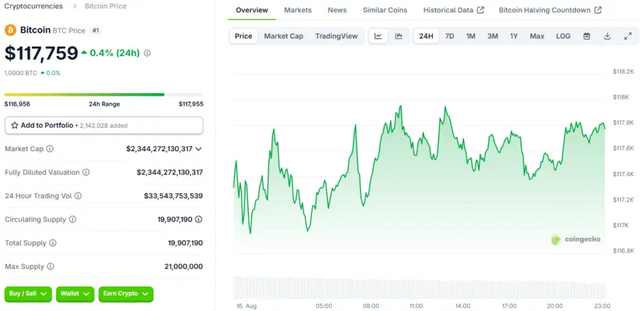Viewport: 644px width, 311px height.
Task: Select the TradingView chart toggle
Action: pyautogui.click(x=336, y=37)
